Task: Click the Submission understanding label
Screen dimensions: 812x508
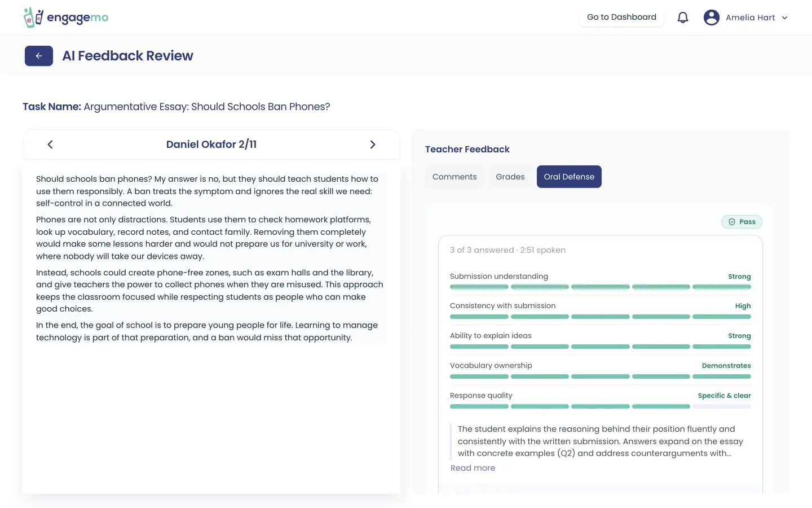Action: (x=499, y=276)
